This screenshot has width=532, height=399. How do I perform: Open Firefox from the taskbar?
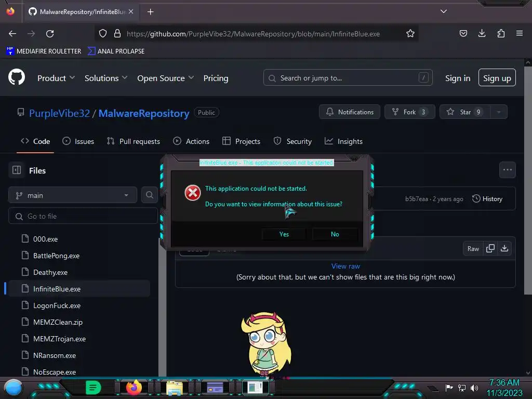pos(134,388)
